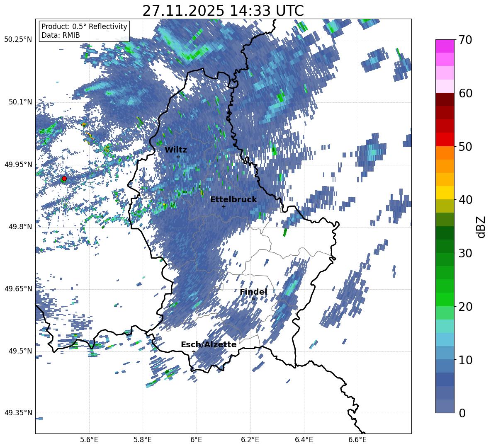Click the Ettelbruck city label
Screen dimensions: 491x448
(x=233, y=199)
